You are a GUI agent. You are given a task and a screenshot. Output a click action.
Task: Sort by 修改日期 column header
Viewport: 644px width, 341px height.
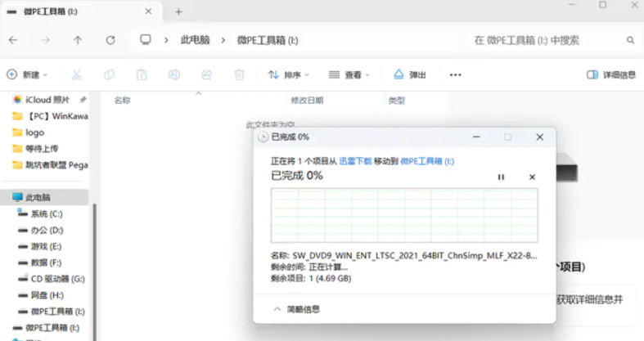(307, 100)
